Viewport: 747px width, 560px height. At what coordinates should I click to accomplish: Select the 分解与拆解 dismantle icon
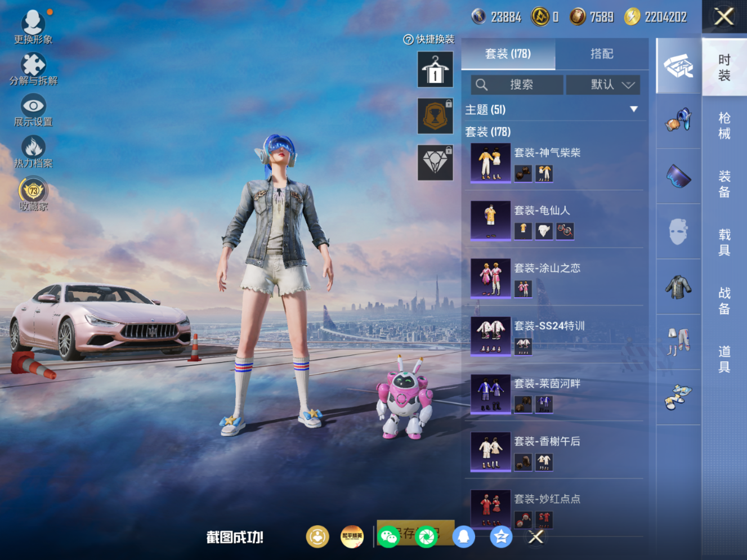click(x=33, y=65)
